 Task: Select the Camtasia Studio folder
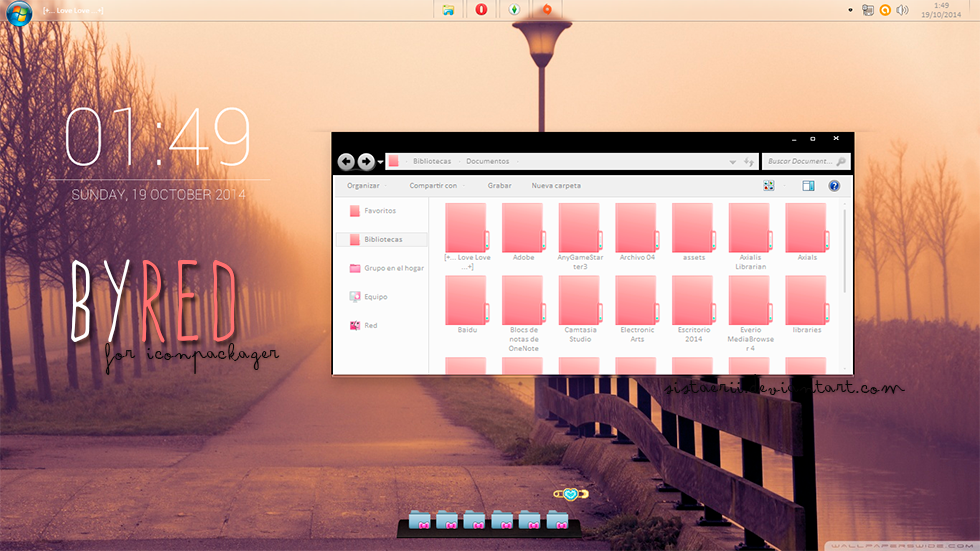pos(580,309)
